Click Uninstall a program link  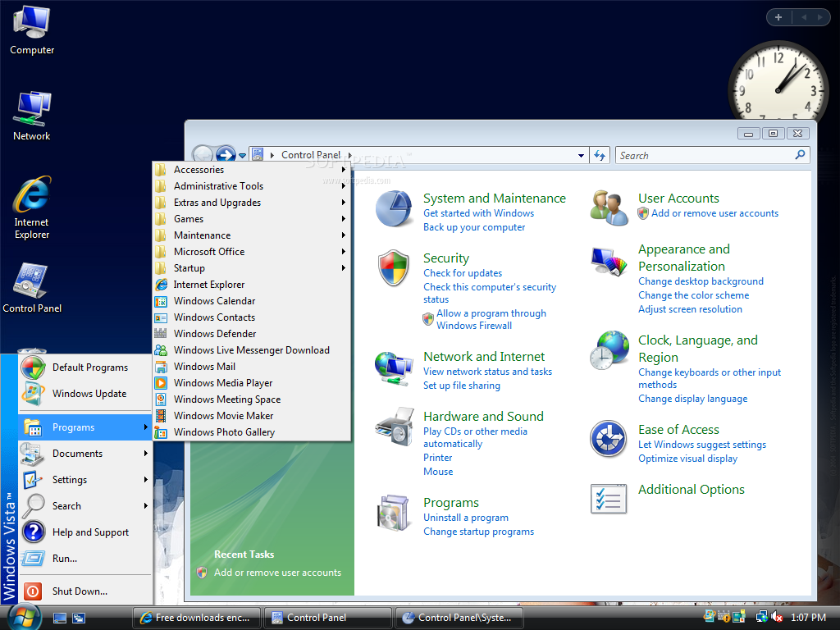click(466, 518)
